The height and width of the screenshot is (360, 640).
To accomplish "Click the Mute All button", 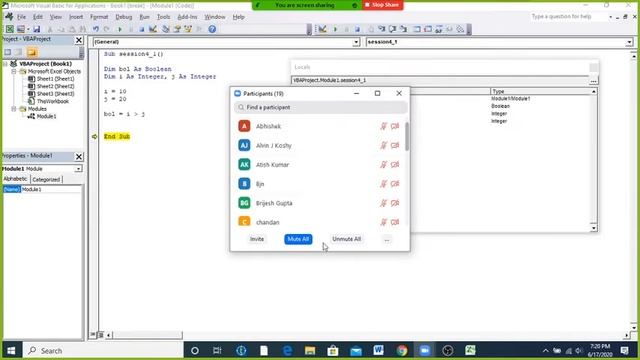I will pyautogui.click(x=298, y=239).
